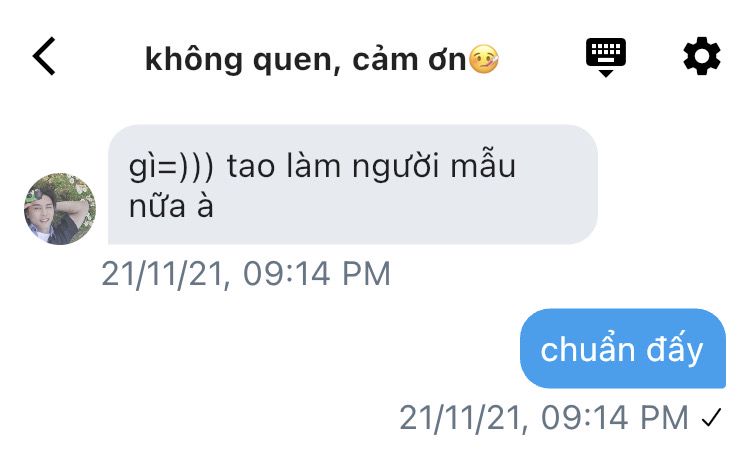The height and width of the screenshot is (460, 750).
Task: Go back using the left arrow
Action: [44, 56]
